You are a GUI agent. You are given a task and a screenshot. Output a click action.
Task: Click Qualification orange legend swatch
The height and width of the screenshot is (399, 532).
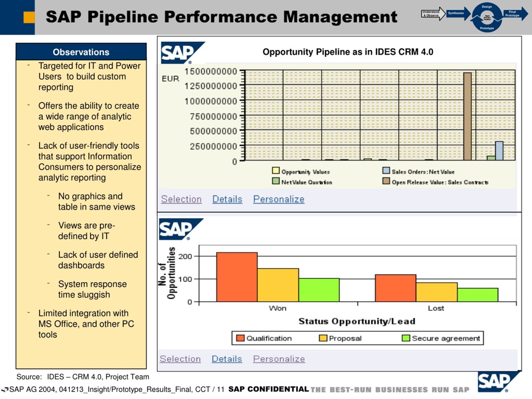tap(240, 338)
